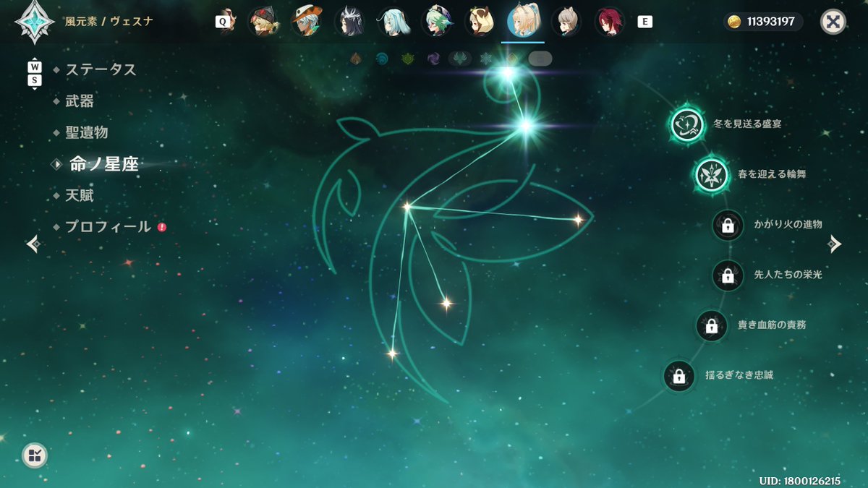
Task: Click the Anemo element emblem top-left
Action: coord(35,22)
